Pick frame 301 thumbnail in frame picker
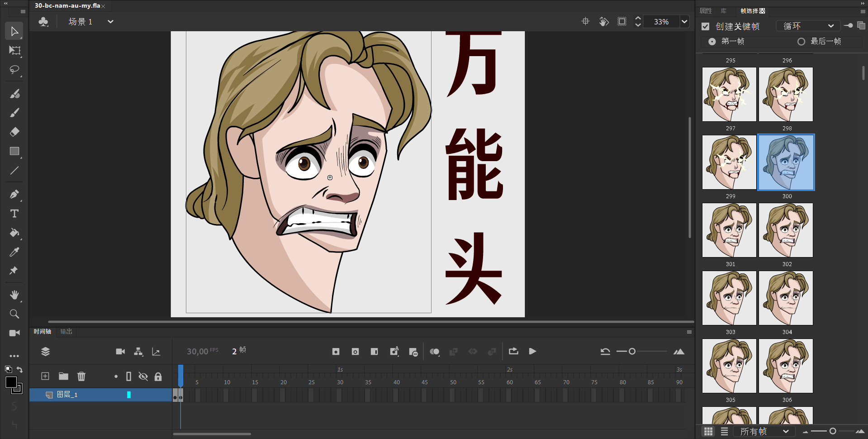Viewport: 868px width, 439px height. point(729,230)
